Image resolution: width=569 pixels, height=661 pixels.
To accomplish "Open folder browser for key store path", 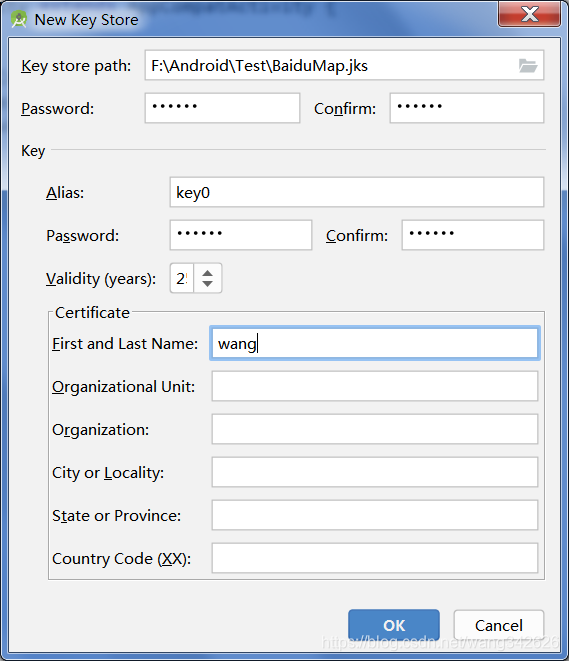I will pyautogui.click(x=528, y=66).
